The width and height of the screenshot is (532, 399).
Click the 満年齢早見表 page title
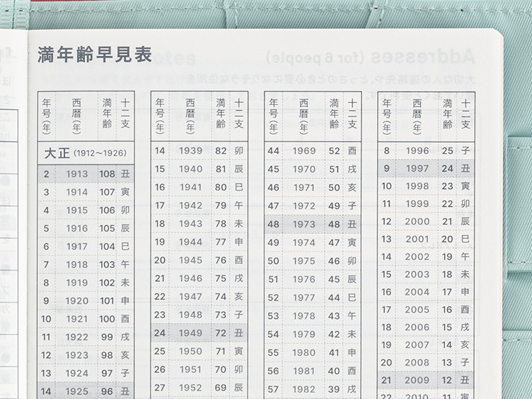(94, 55)
